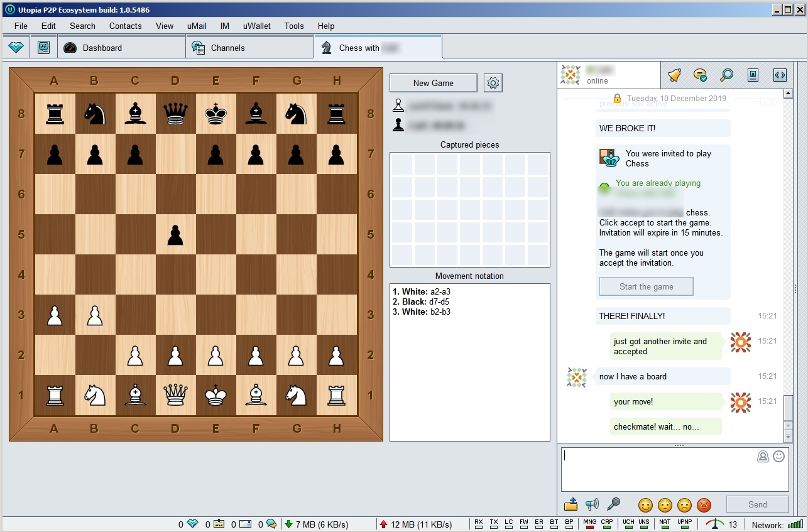Screen dimensions: 808x532
Task: Start a New Game
Action: pos(434,83)
